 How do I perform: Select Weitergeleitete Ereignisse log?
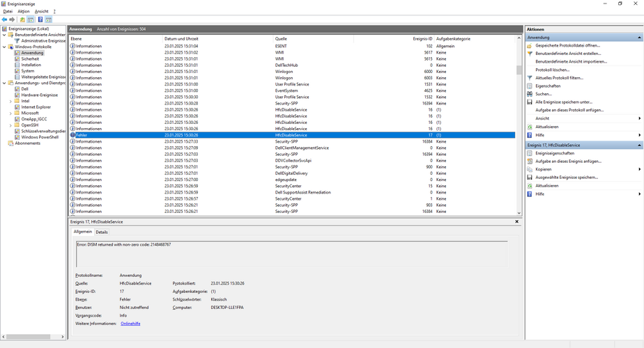43,77
